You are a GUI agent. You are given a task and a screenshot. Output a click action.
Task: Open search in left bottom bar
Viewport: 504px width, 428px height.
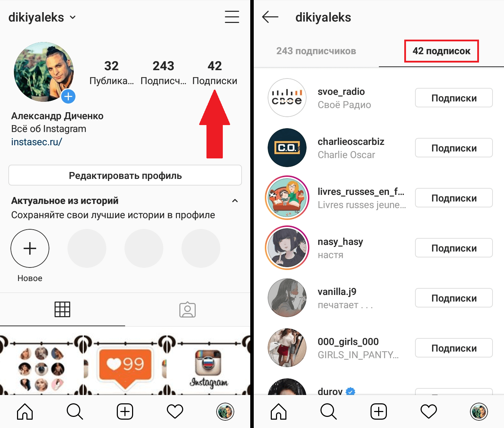75,412
